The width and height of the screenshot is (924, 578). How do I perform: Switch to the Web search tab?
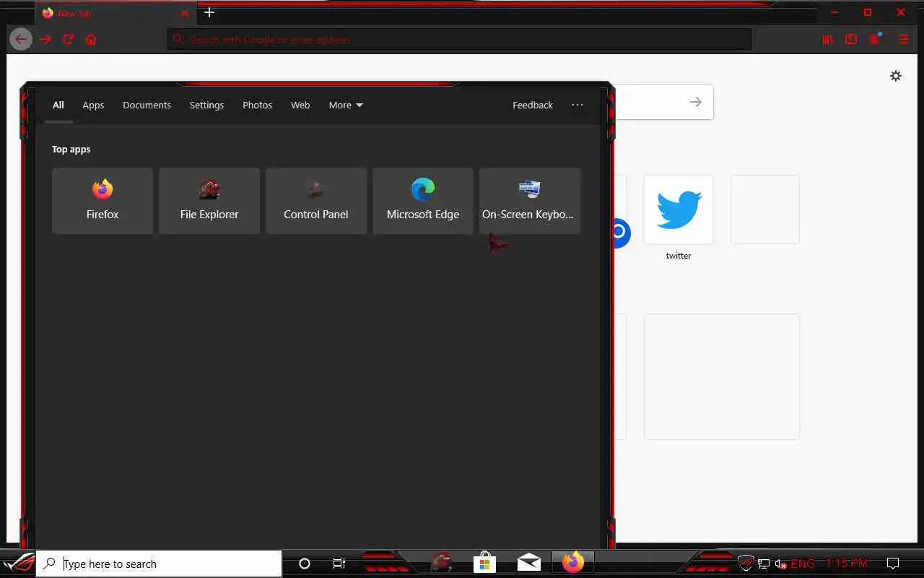(x=300, y=105)
